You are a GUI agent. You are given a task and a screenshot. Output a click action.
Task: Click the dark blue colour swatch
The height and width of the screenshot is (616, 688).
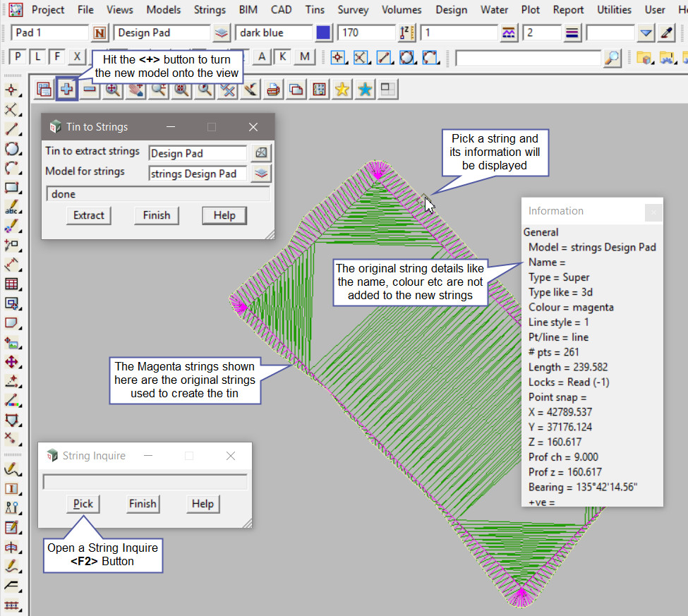tap(324, 33)
